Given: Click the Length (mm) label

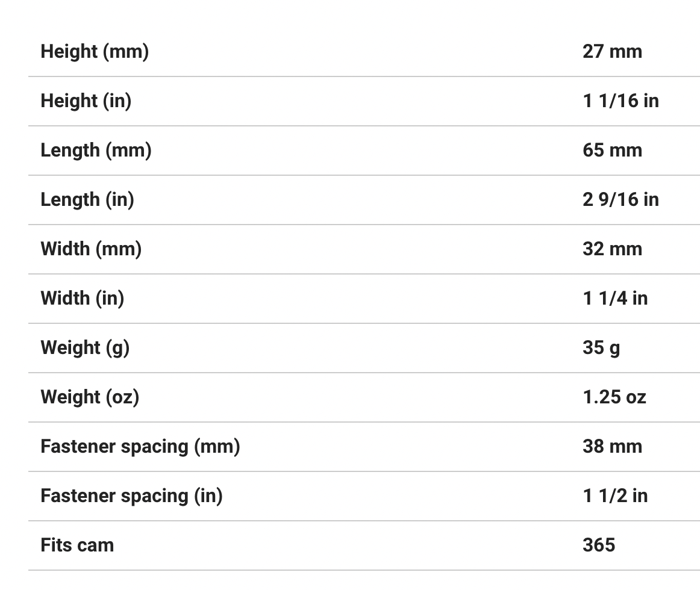Looking at the screenshot, I should click(x=96, y=151).
